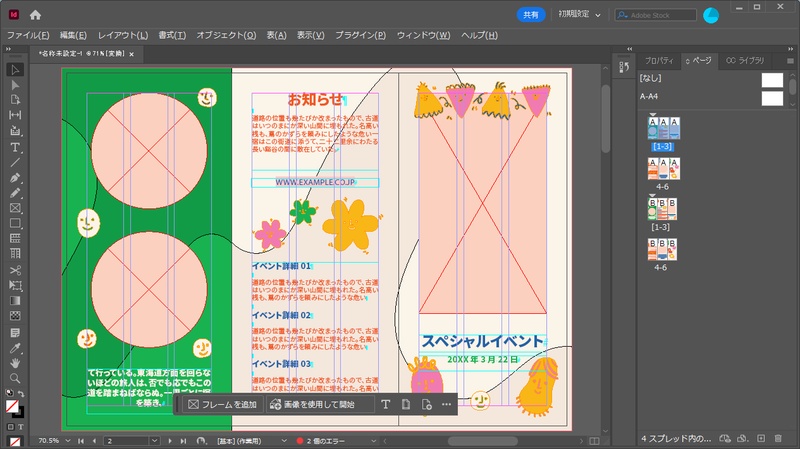Go to the first page
Image resolution: width=800 pixels, height=449 pixels.
81,441
